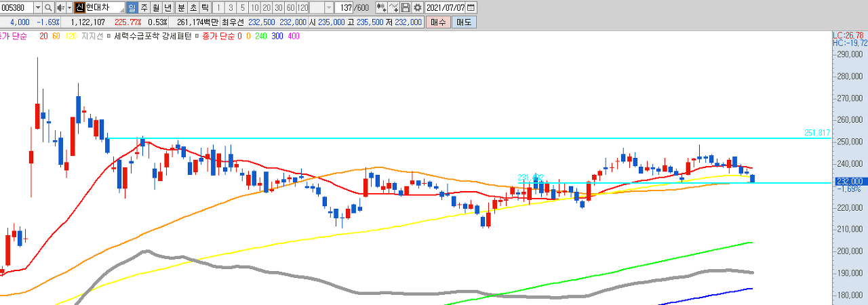Screen dimensions: 868x305
Task: Click the 251,817 resistance line label
Action: tap(817, 133)
